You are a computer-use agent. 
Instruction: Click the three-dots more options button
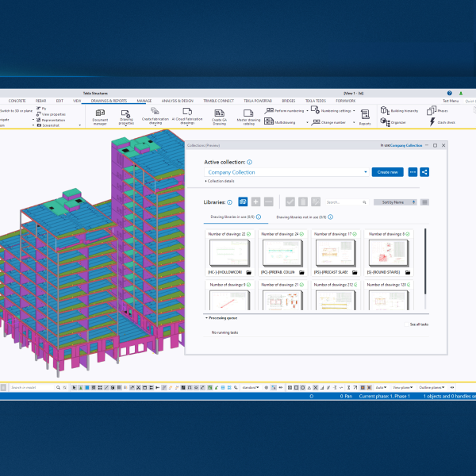pyautogui.click(x=413, y=172)
